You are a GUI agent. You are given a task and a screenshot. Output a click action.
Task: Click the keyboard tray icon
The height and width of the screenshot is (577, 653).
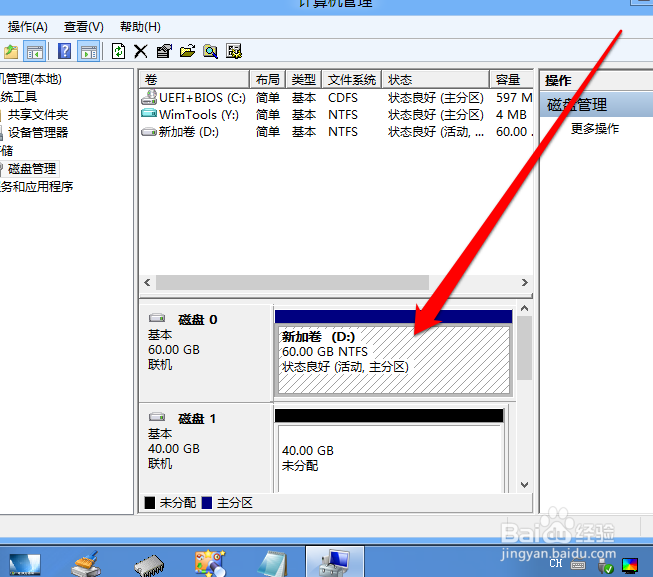point(578,565)
